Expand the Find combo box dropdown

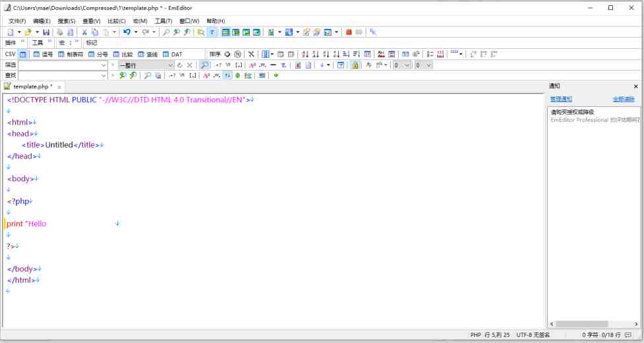[x=103, y=76]
